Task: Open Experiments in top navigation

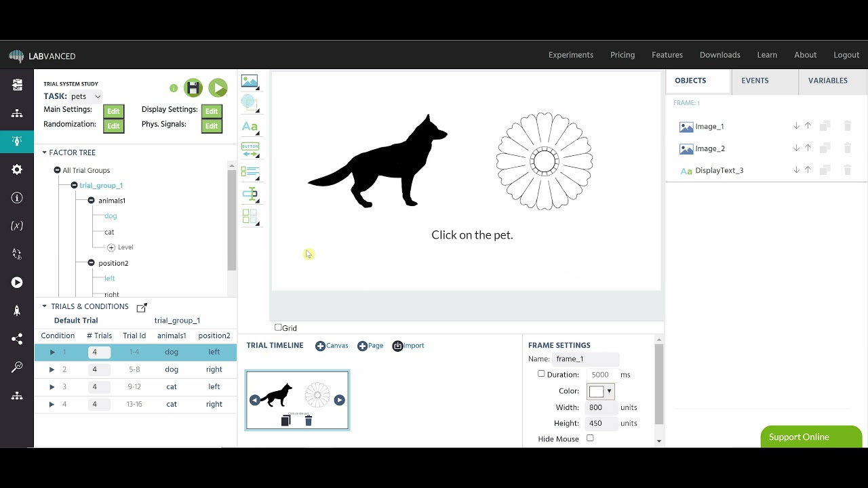Action: click(x=571, y=55)
